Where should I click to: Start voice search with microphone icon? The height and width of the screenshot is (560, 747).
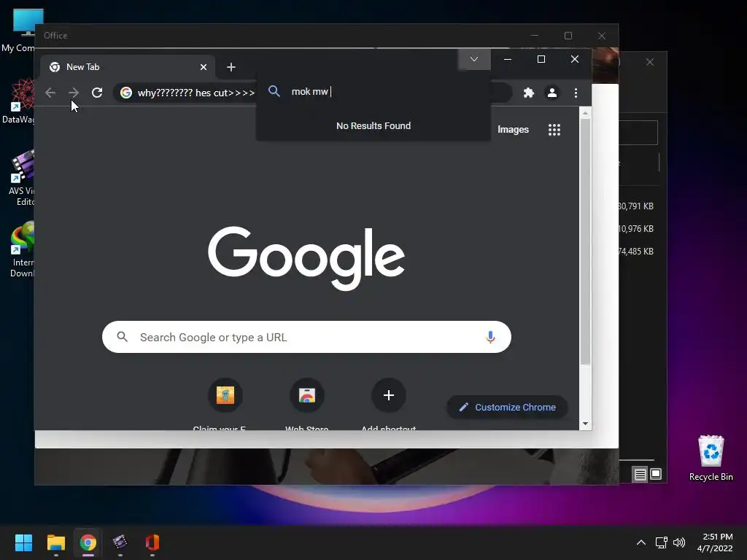[x=490, y=337]
